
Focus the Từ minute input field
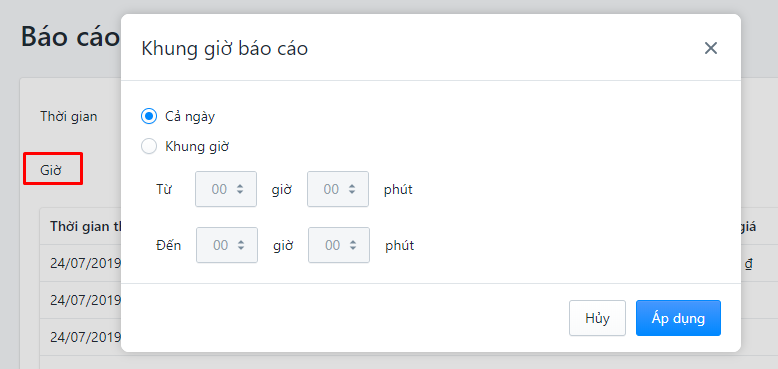tap(338, 189)
